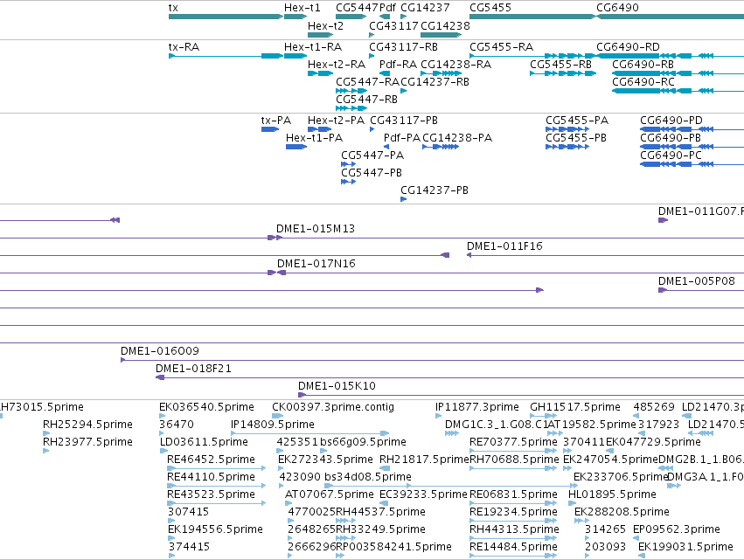Click the CG6490-RD transcript label
This screenshot has width=744, height=560.
click(628, 47)
